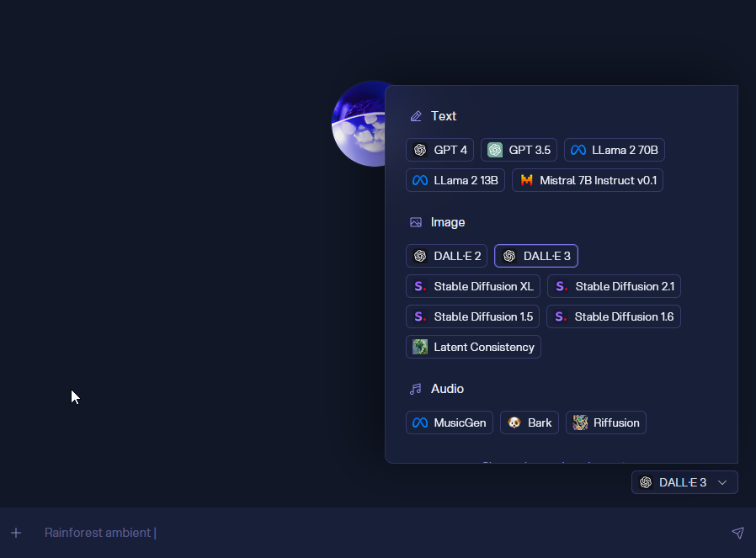Click the Audio section heading
This screenshot has width=756, height=558.
tap(447, 389)
